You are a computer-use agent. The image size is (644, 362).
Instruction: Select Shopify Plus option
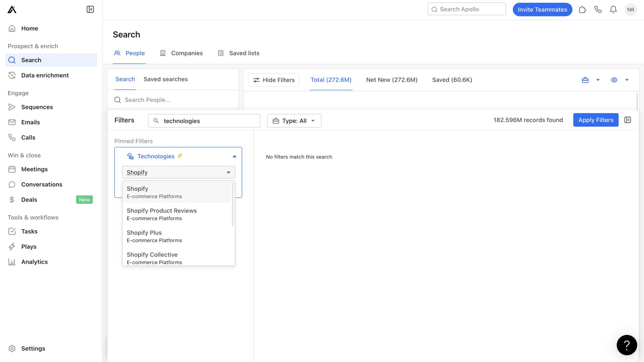pyautogui.click(x=177, y=236)
